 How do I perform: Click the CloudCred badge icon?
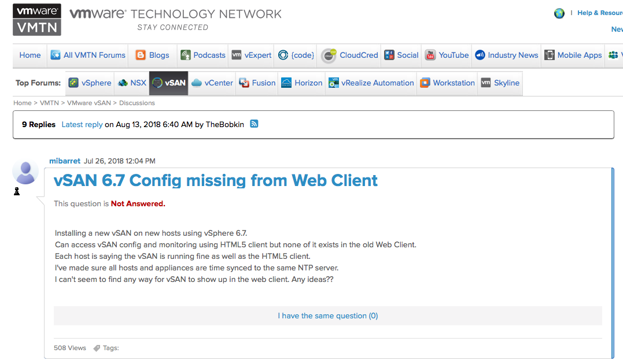pyautogui.click(x=329, y=55)
